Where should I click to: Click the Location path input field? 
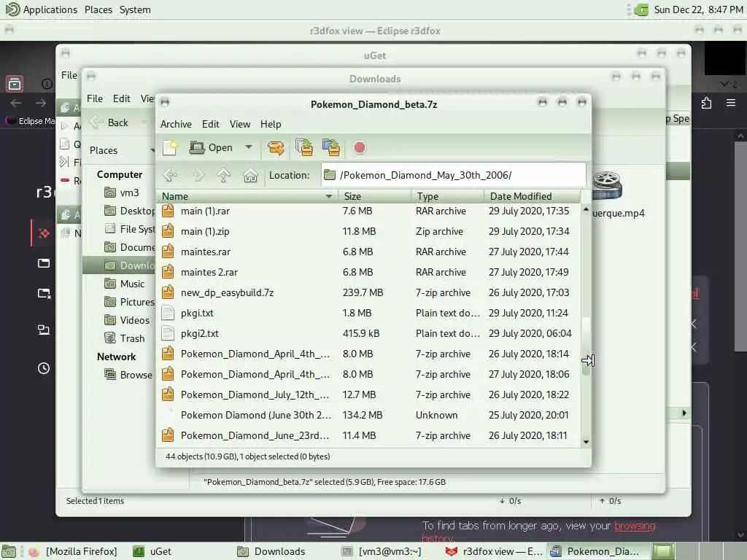point(454,175)
